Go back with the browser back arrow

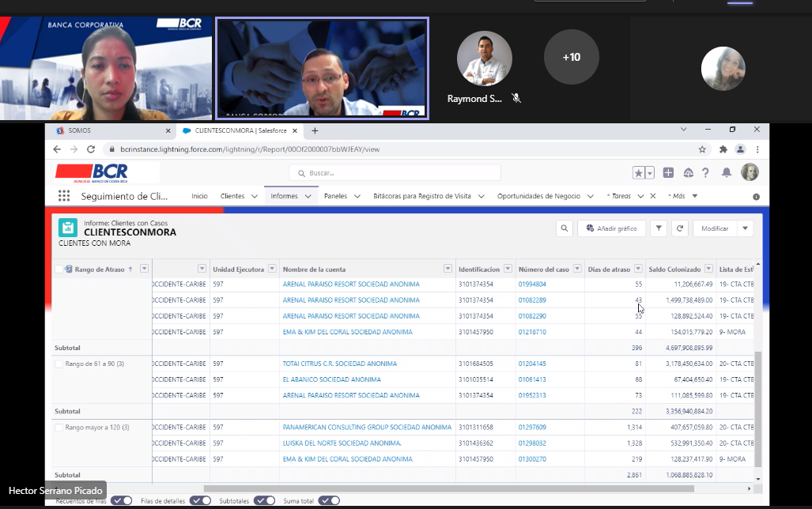tap(57, 149)
